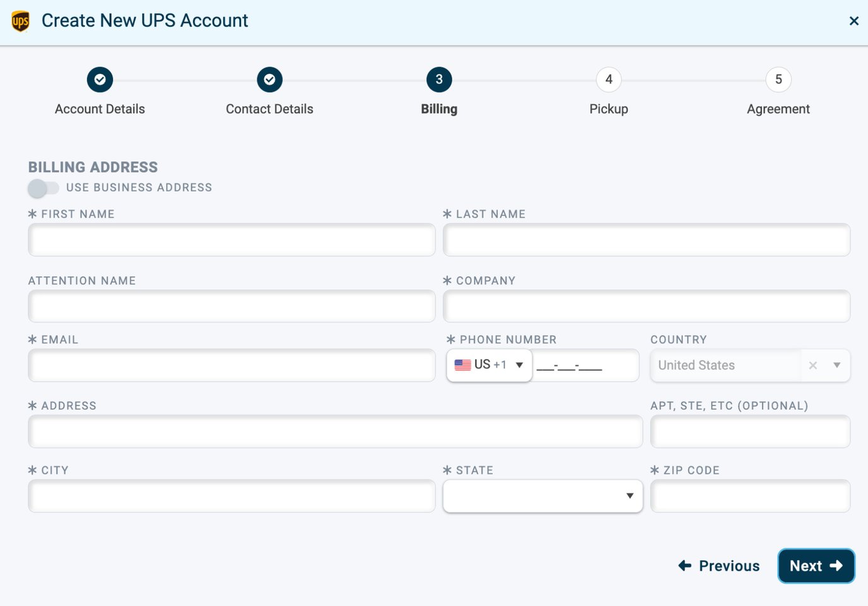
Task: Switch to the Account Details step
Action: pyautogui.click(x=100, y=109)
